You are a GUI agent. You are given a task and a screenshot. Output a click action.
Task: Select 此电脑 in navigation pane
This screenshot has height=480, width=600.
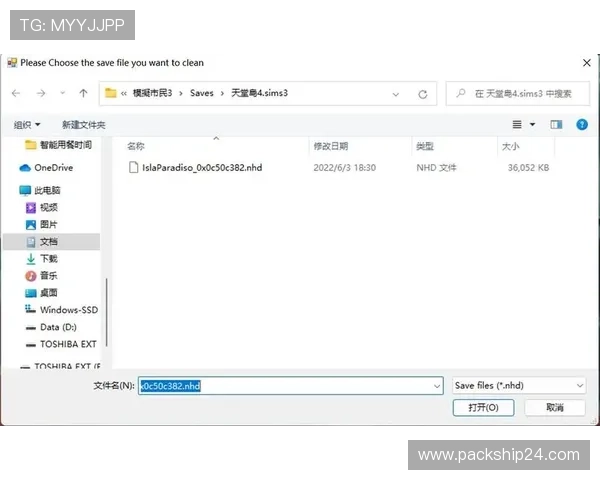pos(40,190)
